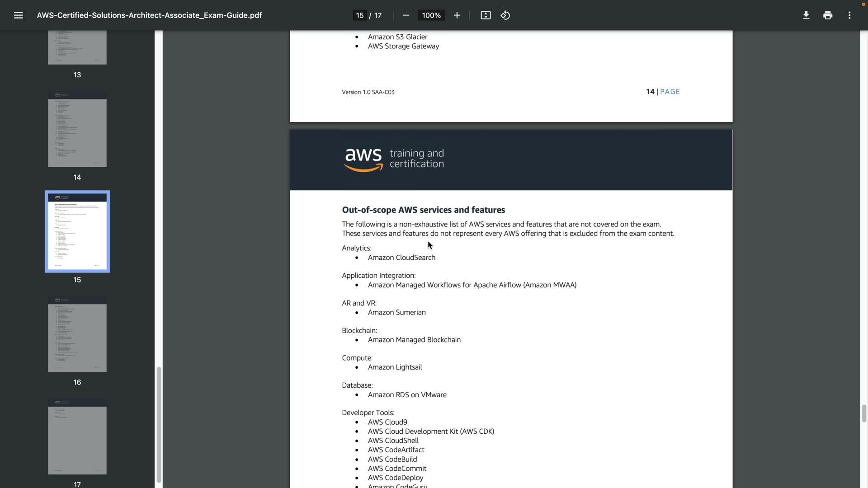Select the page 17 thumbnail
This screenshot has width=868, height=488.
[x=77, y=436]
